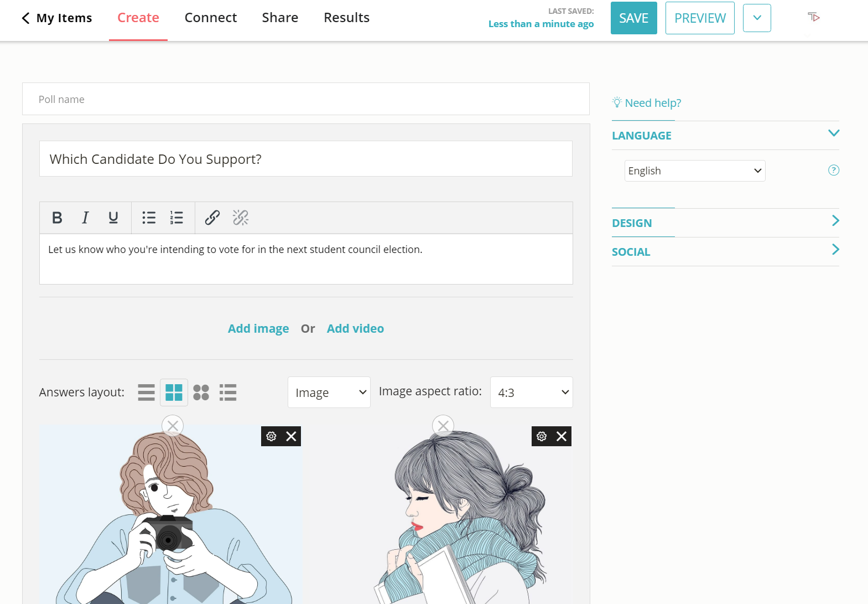Insert a bulleted list
This screenshot has height=604, width=868.
(149, 218)
